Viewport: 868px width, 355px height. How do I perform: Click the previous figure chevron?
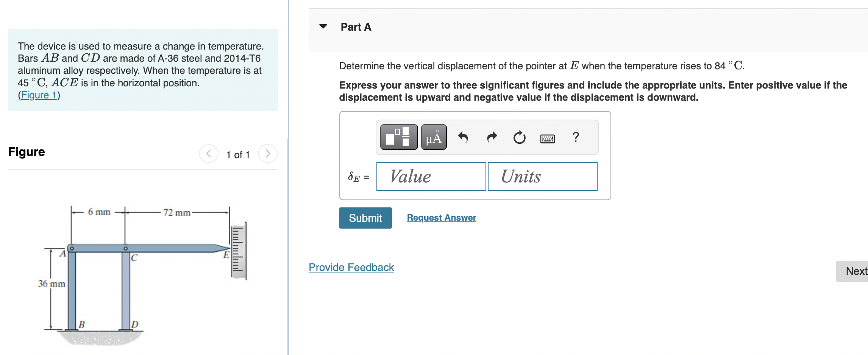(208, 154)
